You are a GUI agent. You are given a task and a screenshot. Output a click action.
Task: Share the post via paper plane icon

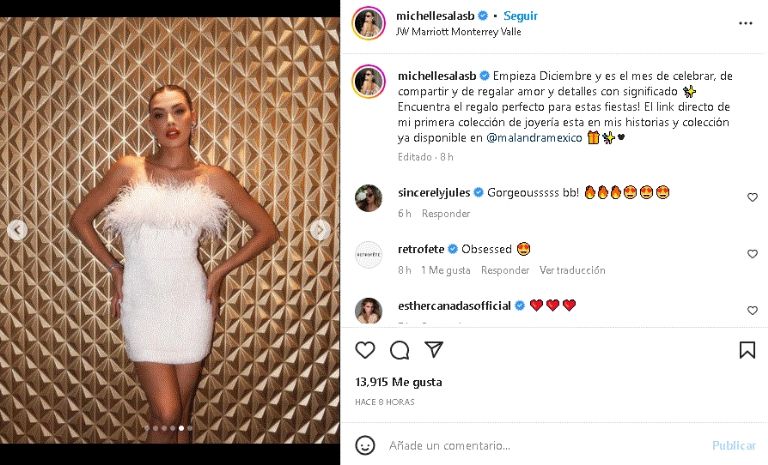click(433, 350)
